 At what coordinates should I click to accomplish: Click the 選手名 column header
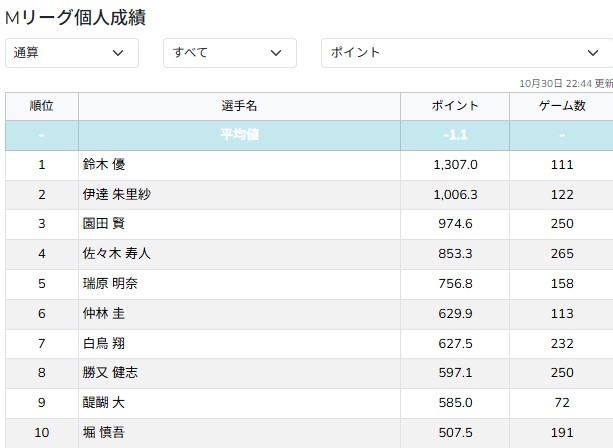tap(239, 106)
